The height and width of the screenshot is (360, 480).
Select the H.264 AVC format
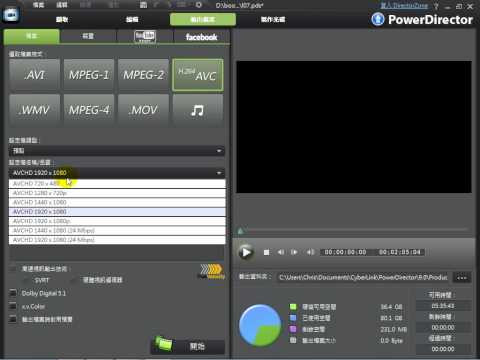click(x=198, y=75)
